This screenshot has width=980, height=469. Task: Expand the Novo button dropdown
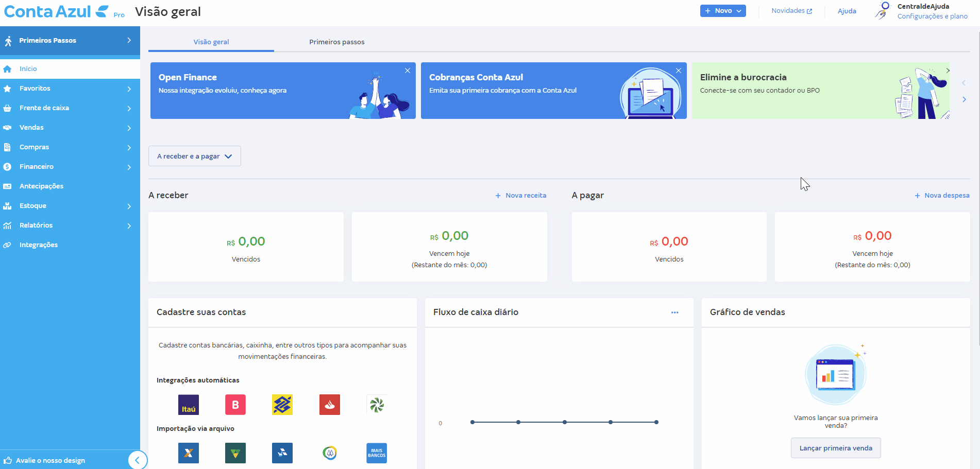coord(722,11)
